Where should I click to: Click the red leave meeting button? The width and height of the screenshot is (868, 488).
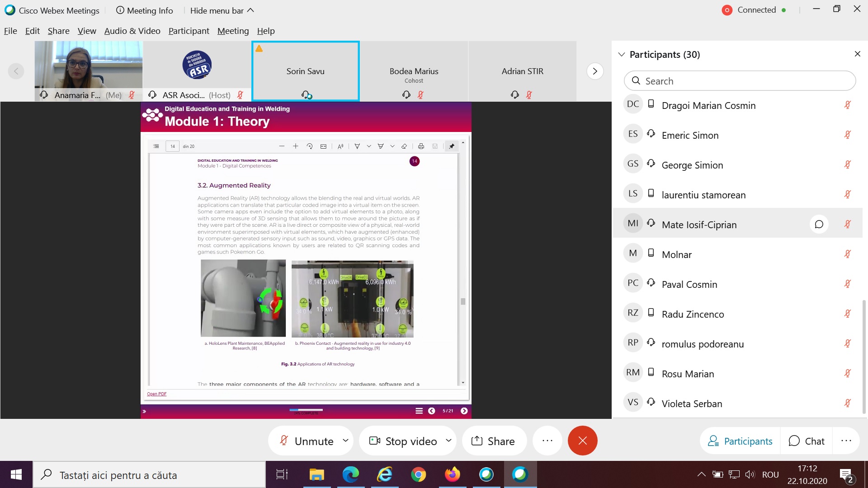(582, 441)
